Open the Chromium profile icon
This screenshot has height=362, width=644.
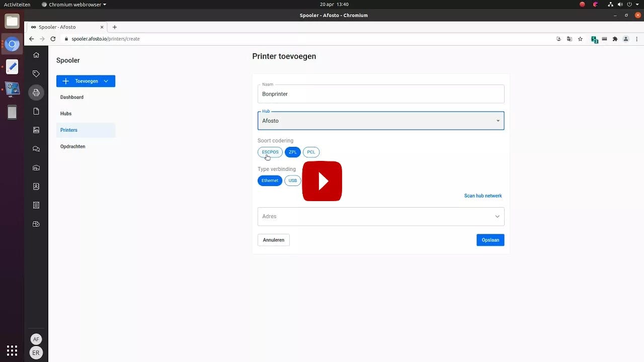pyautogui.click(x=626, y=39)
